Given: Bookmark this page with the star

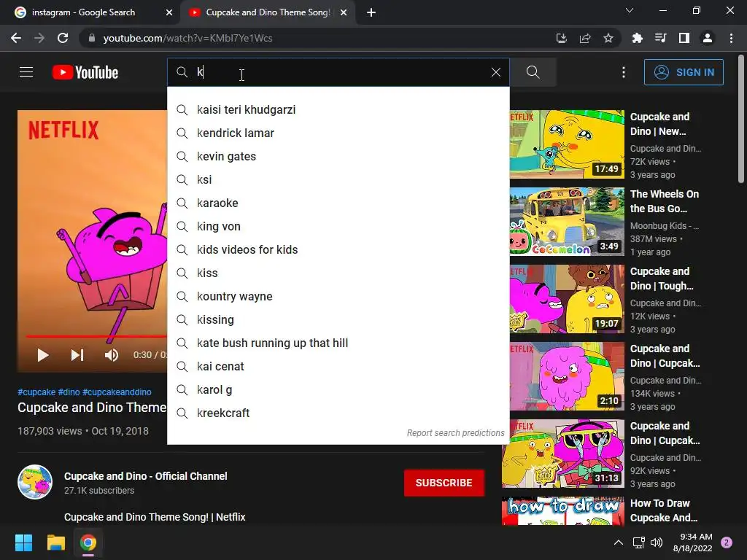Looking at the screenshot, I should coord(608,38).
